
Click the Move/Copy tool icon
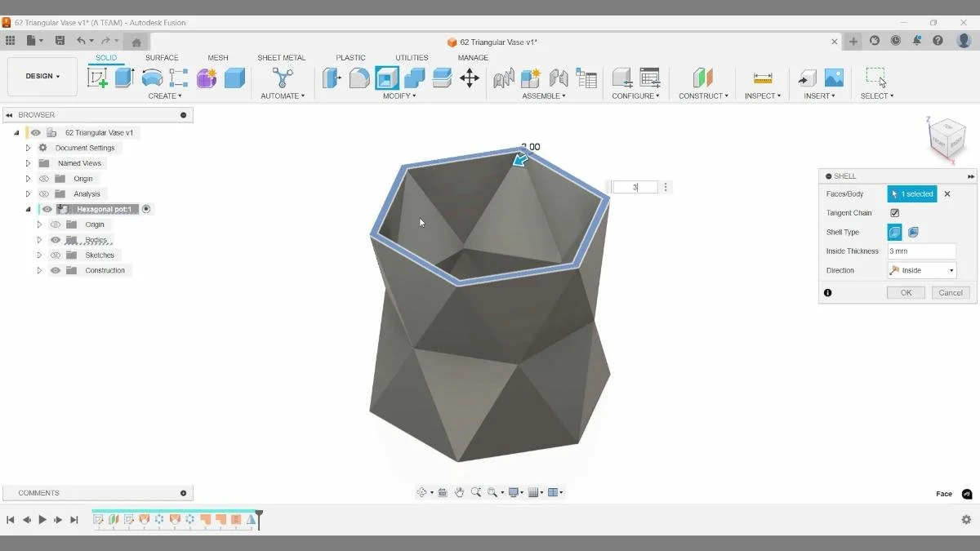468,78
